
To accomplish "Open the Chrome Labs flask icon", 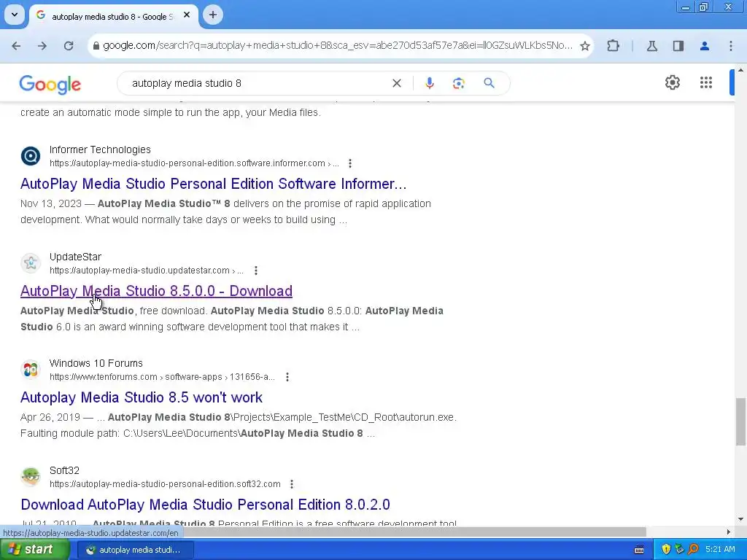I will pyautogui.click(x=651, y=46).
